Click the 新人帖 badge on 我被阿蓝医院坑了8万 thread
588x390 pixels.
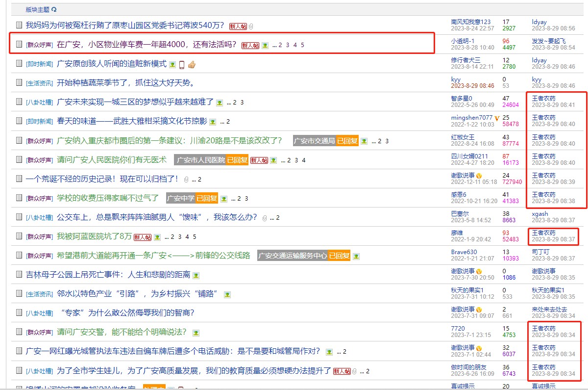[x=142, y=237]
